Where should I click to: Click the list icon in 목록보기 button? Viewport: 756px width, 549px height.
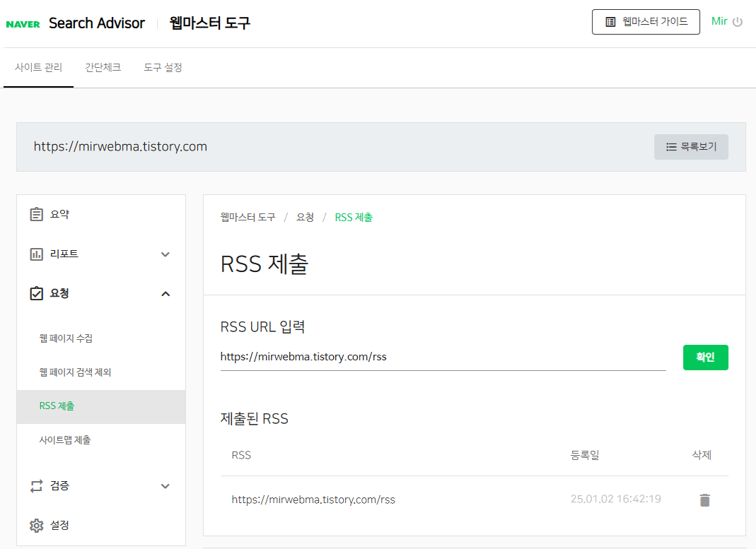(671, 147)
